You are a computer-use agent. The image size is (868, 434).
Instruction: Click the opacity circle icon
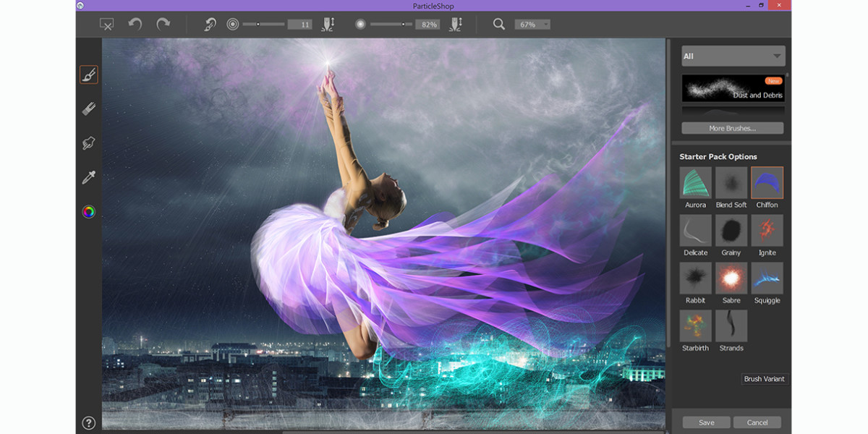360,25
